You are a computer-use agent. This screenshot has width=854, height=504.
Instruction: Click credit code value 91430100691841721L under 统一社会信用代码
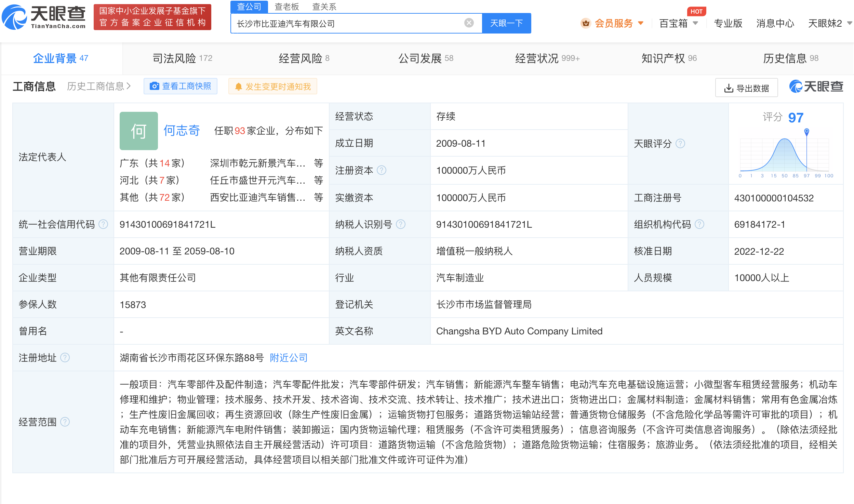point(168,224)
